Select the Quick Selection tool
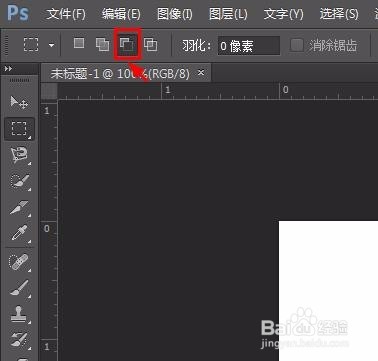The image size is (378, 361). pyautogui.click(x=19, y=181)
